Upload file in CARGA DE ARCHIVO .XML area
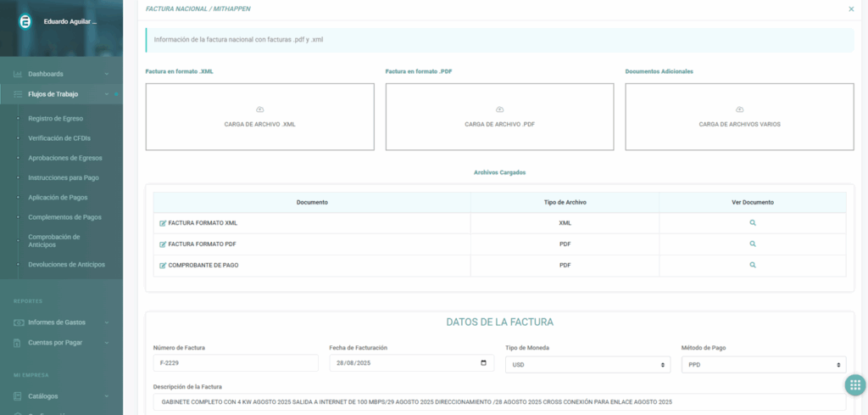Viewport: 868px width, 415px height. click(259, 117)
